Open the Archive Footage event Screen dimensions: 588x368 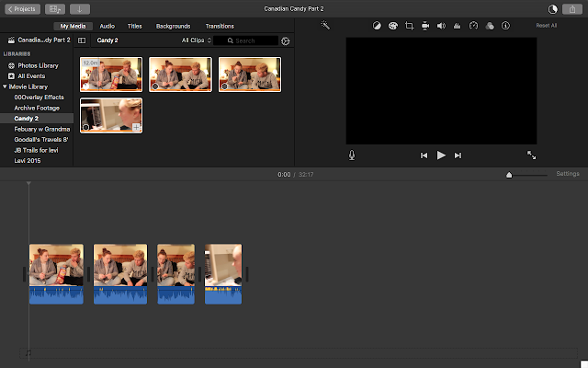(37, 108)
